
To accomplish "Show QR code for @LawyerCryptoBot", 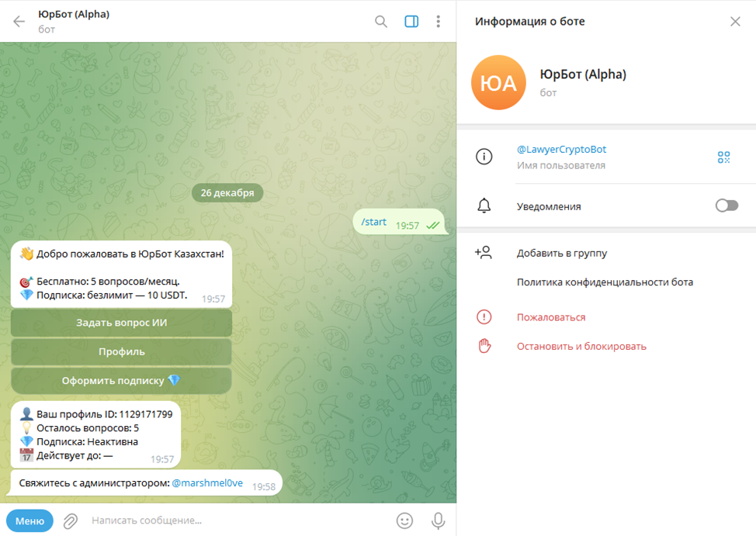I will [x=723, y=157].
